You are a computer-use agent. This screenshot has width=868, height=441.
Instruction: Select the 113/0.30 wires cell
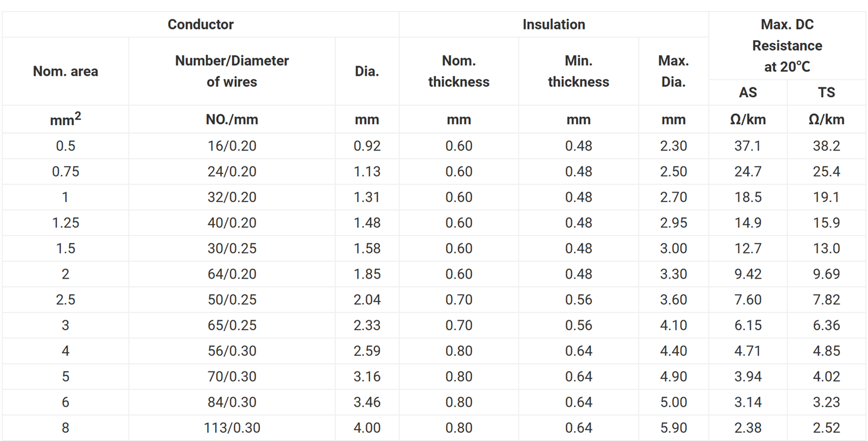pos(232,427)
